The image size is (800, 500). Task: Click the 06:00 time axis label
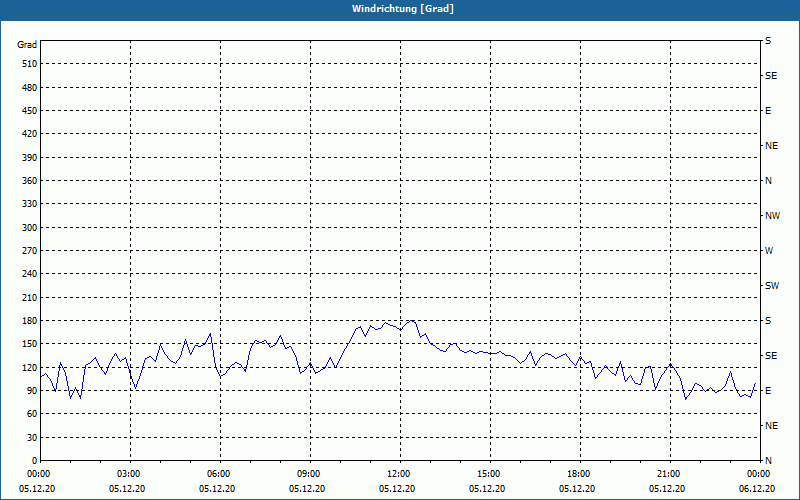(220, 474)
